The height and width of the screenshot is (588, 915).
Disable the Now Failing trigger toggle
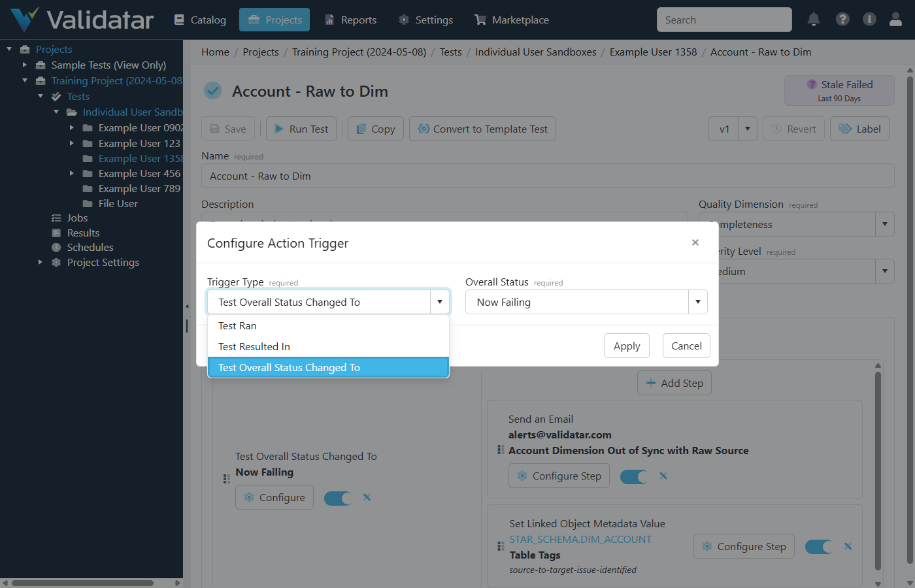coord(338,497)
